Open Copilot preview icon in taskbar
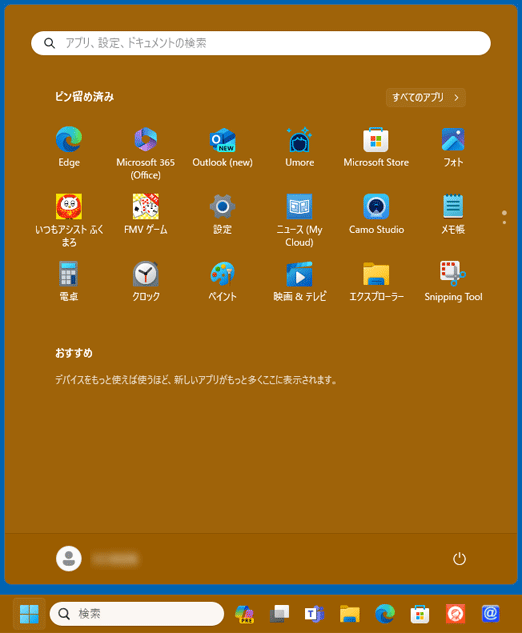The image size is (522, 633). (244, 614)
